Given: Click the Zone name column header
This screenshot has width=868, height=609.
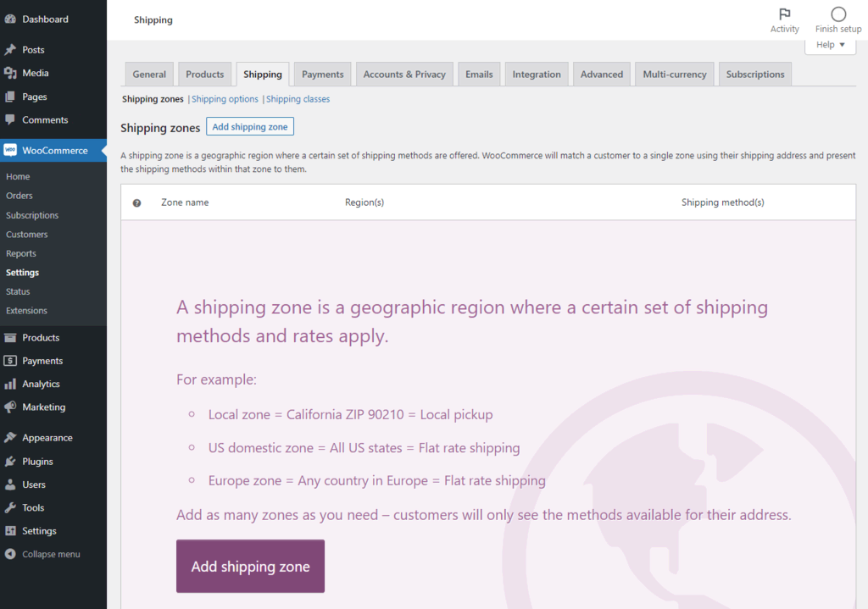Looking at the screenshot, I should (185, 202).
